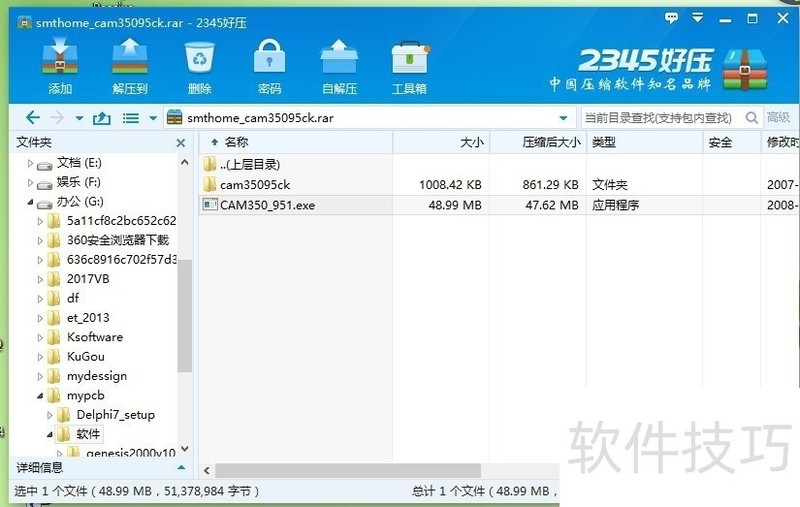This screenshot has height=507, width=800.
Task: Expand the 娱乐 (F:) drive node
Action: [30, 182]
